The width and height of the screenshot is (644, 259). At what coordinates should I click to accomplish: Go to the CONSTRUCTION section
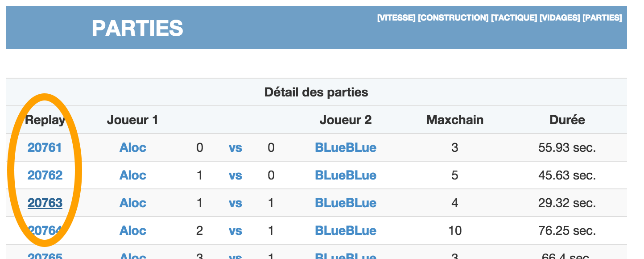tap(453, 18)
